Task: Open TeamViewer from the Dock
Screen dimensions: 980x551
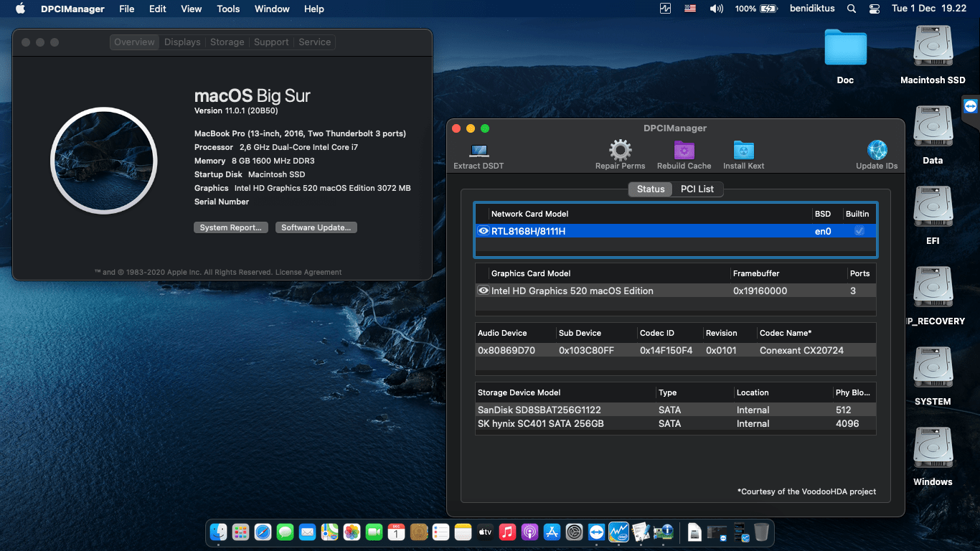Action: pos(596,532)
